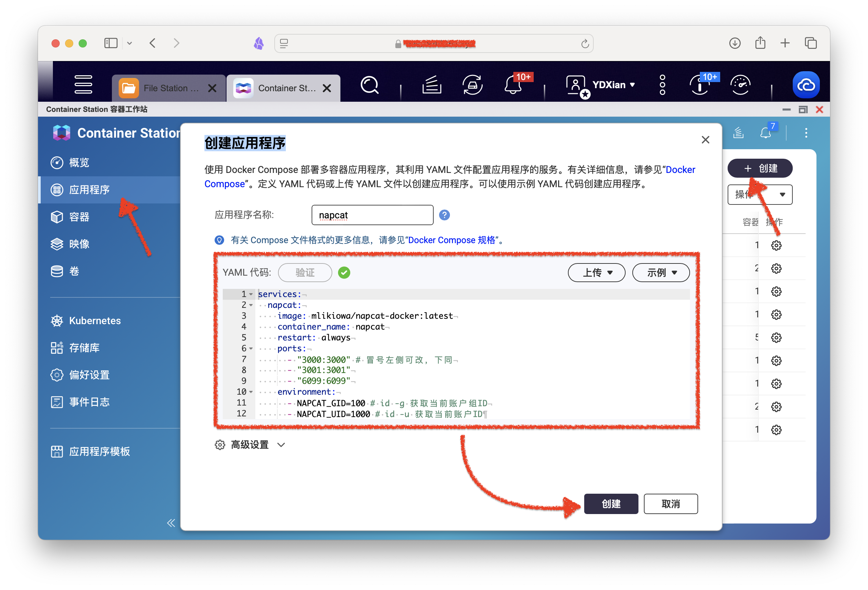Open background tasks stack icon in QTS bar

coord(432,85)
